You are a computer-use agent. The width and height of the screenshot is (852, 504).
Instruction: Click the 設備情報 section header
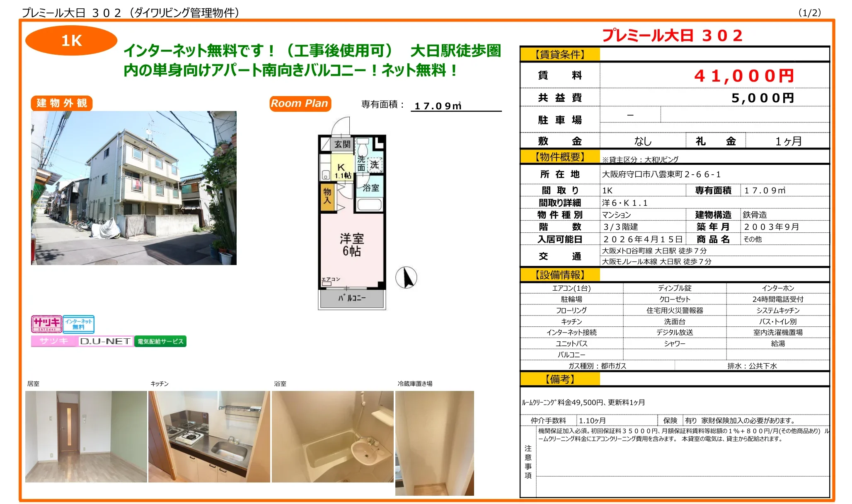tap(560, 275)
